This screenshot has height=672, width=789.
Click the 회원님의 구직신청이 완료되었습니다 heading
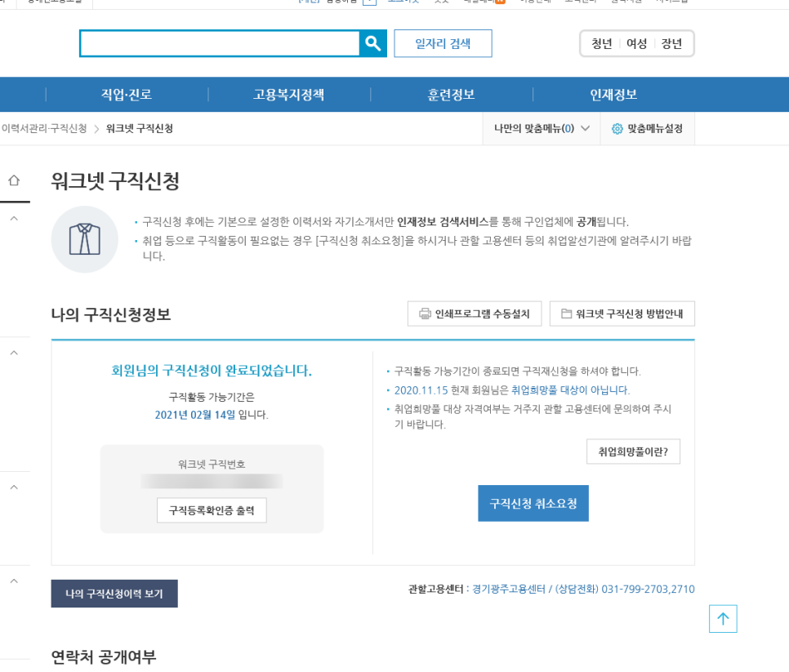pyautogui.click(x=212, y=371)
